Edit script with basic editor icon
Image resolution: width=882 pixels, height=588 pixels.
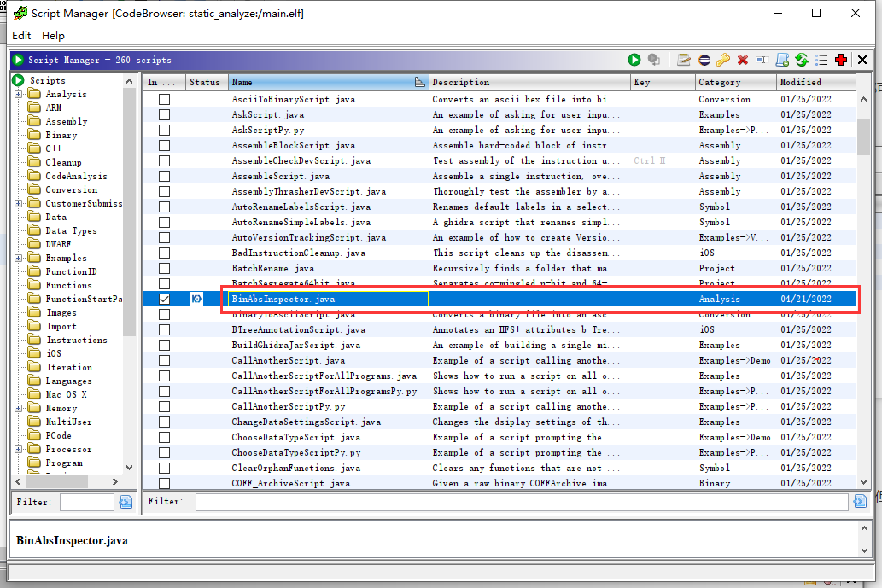click(683, 60)
